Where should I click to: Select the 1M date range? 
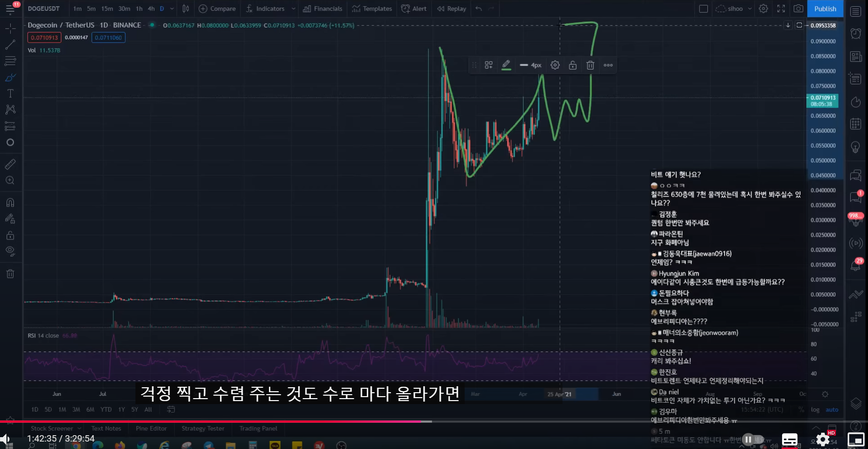coord(62,409)
